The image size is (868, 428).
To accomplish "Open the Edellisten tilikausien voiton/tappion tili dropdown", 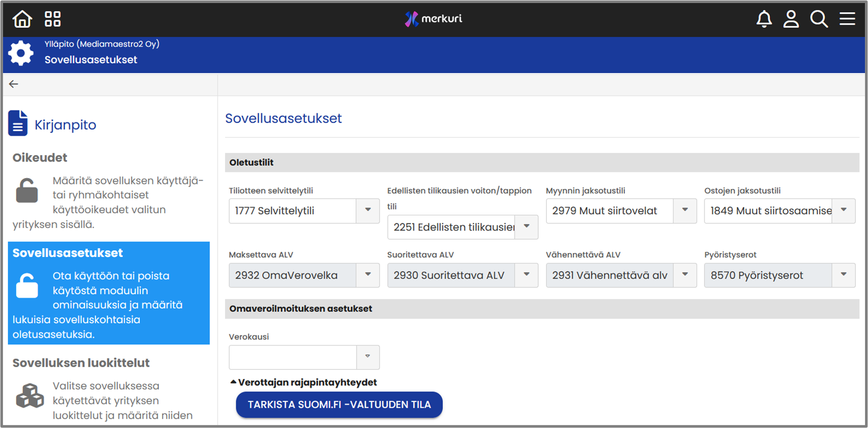I will point(526,227).
